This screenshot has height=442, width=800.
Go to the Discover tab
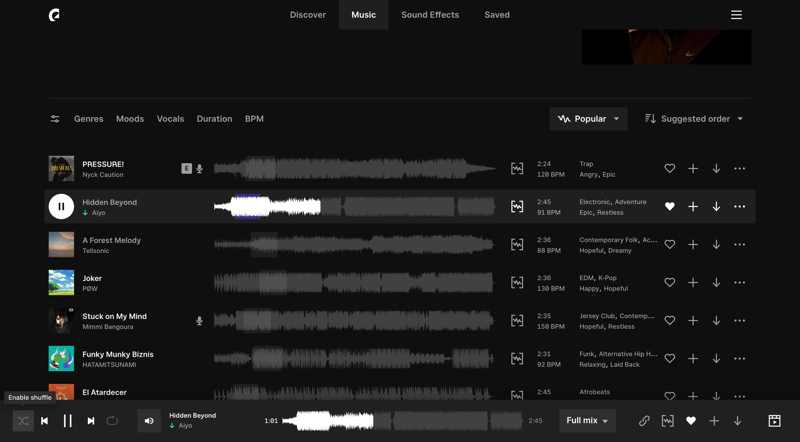pos(308,15)
